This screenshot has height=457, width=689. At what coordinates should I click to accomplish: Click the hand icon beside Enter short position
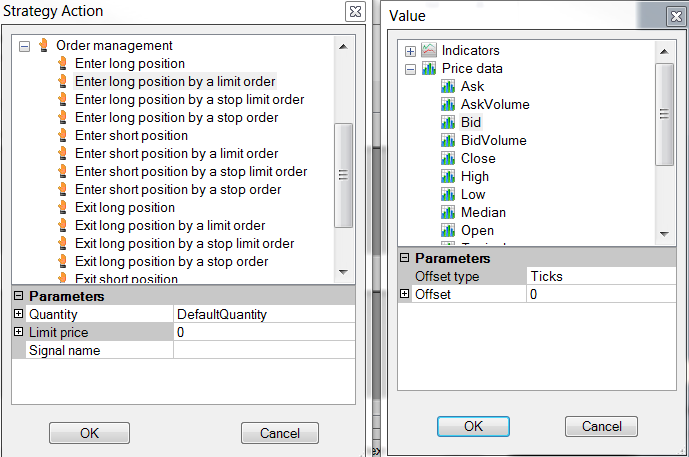pyautogui.click(x=62, y=136)
